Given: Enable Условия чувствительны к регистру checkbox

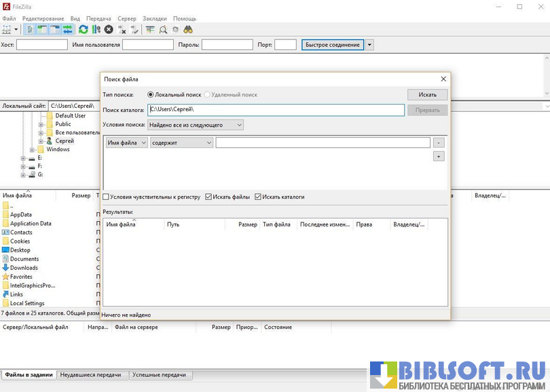Looking at the screenshot, I should [x=106, y=197].
